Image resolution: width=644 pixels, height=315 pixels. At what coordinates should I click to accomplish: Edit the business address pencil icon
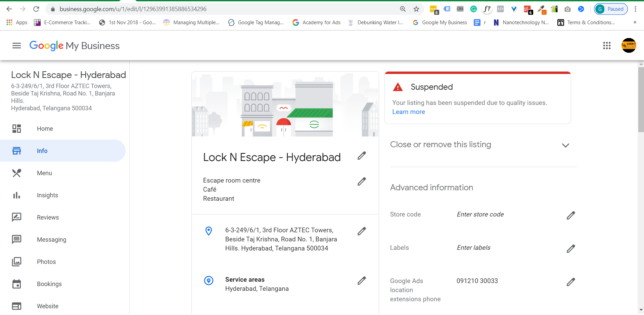click(362, 231)
